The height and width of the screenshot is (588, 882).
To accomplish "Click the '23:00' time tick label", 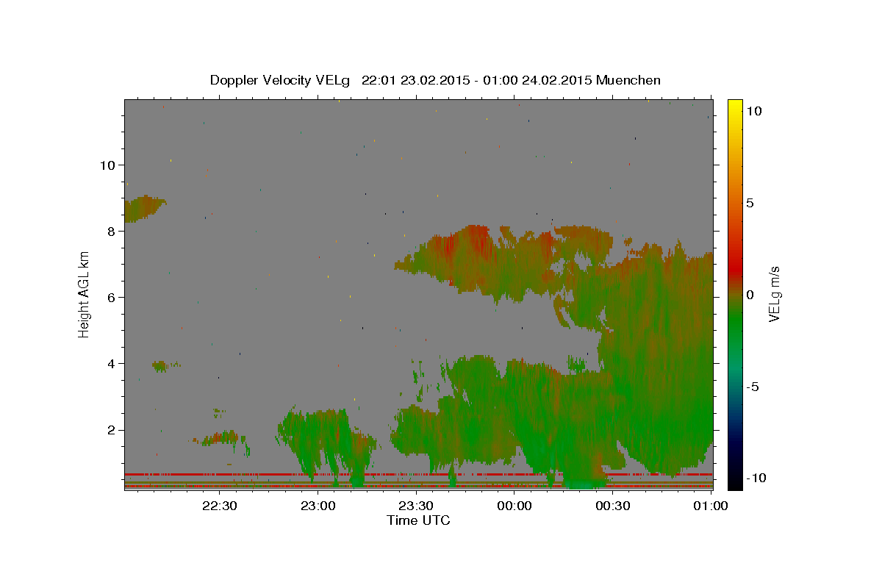I will pyautogui.click(x=318, y=506).
